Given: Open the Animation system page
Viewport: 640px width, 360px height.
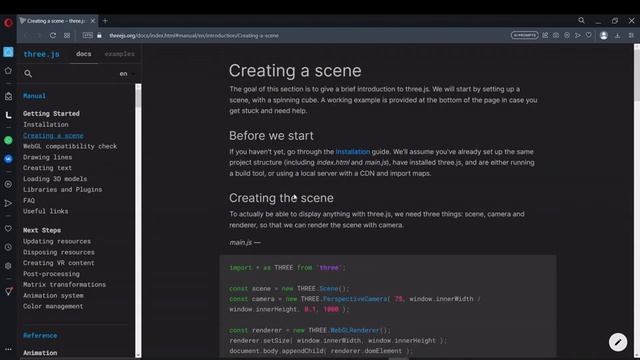Looking at the screenshot, I should coord(53,296).
